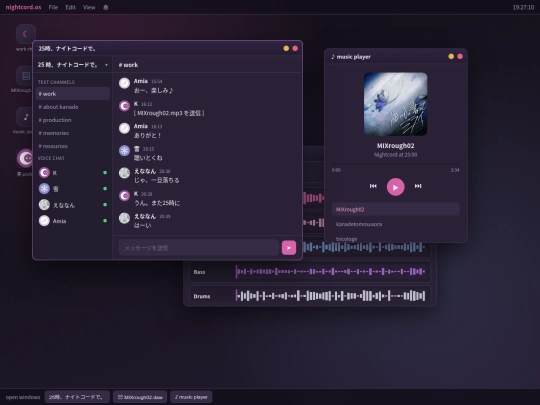This screenshot has width=540, height=405.
Task: Click 雪's snowflake avatar in voice chat
Action: point(44,189)
